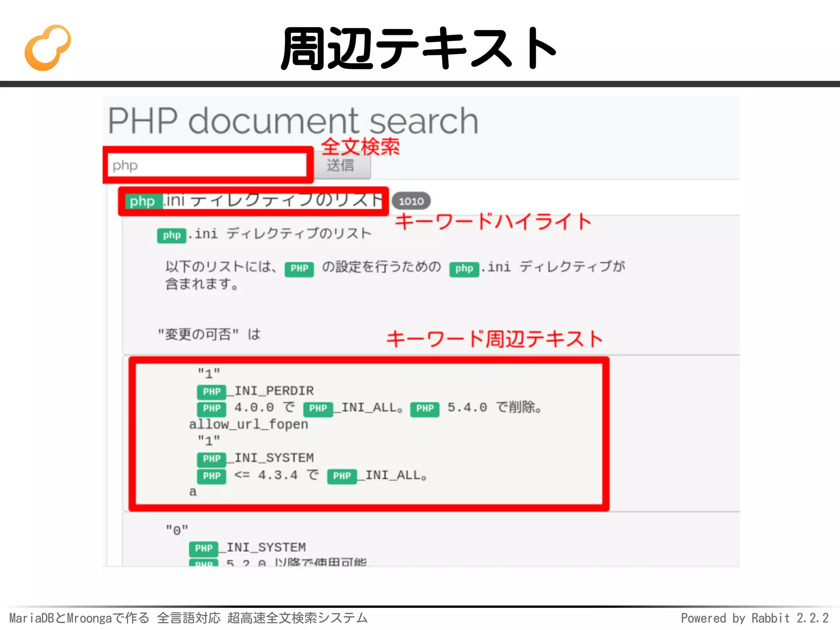
Task: Click the PHP document search heading
Action: pyautogui.click(x=293, y=121)
